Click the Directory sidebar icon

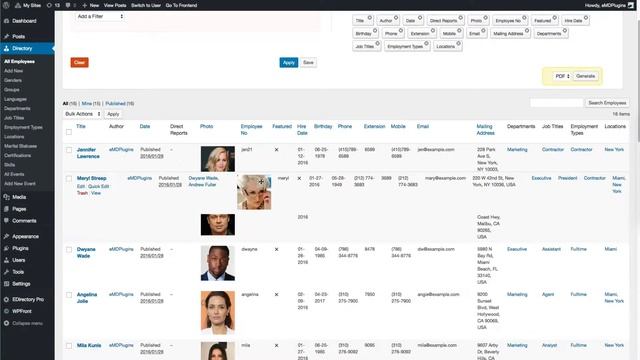(6, 48)
